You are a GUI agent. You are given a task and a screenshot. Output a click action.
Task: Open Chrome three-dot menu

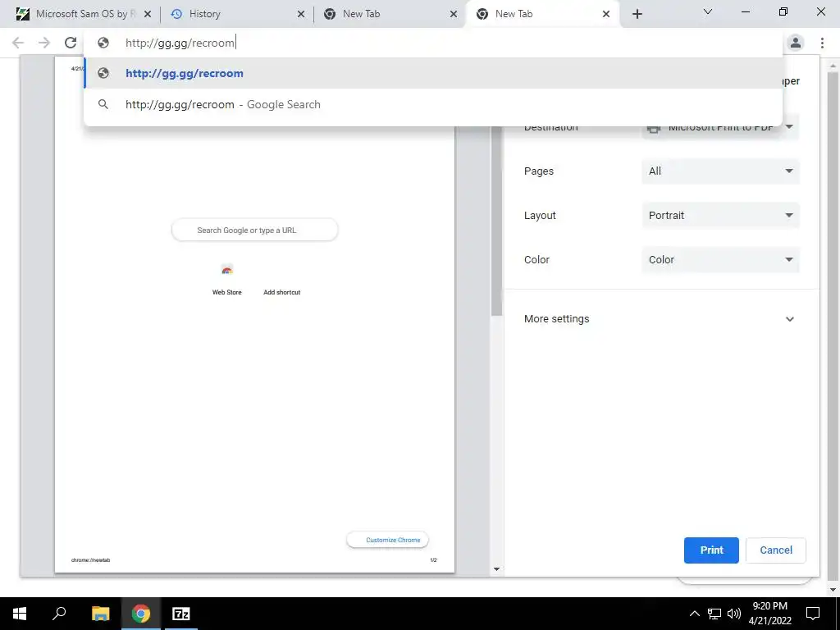[x=822, y=43]
